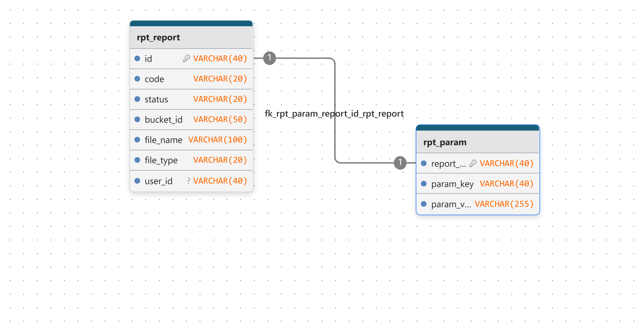Select the status column row

click(x=191, y=99)
